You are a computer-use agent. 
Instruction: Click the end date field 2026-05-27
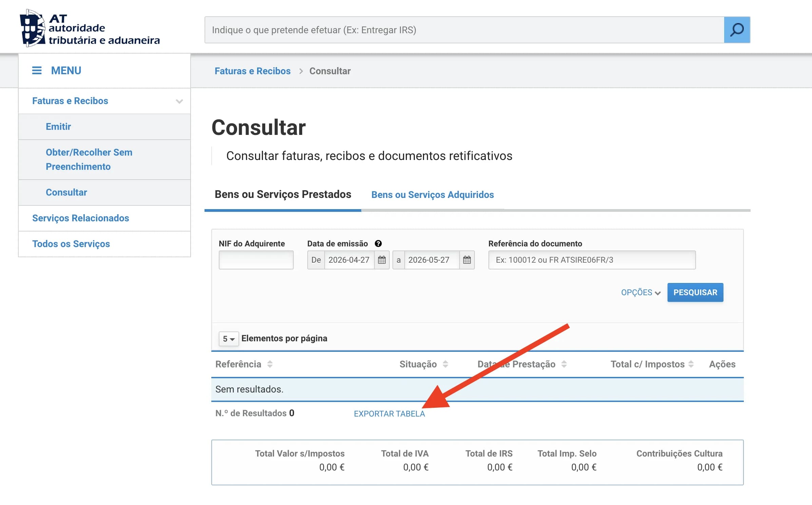click(432, 260)
